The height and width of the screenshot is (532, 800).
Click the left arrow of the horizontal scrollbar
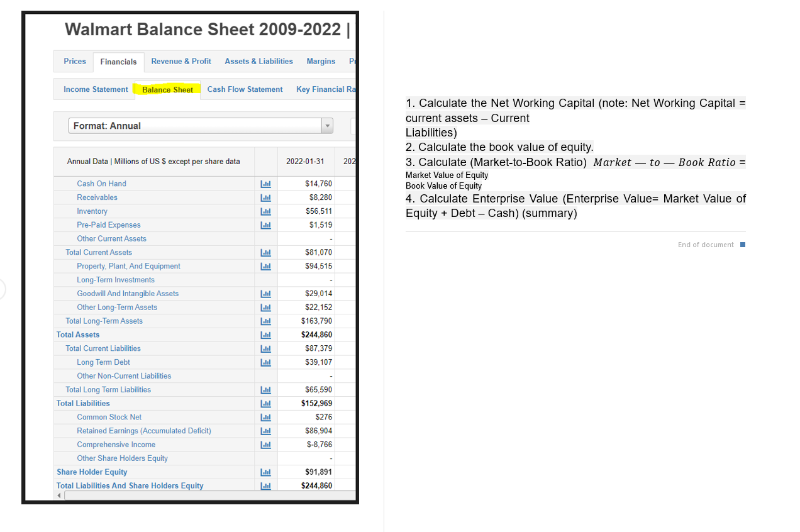click(x=58, y=495)
